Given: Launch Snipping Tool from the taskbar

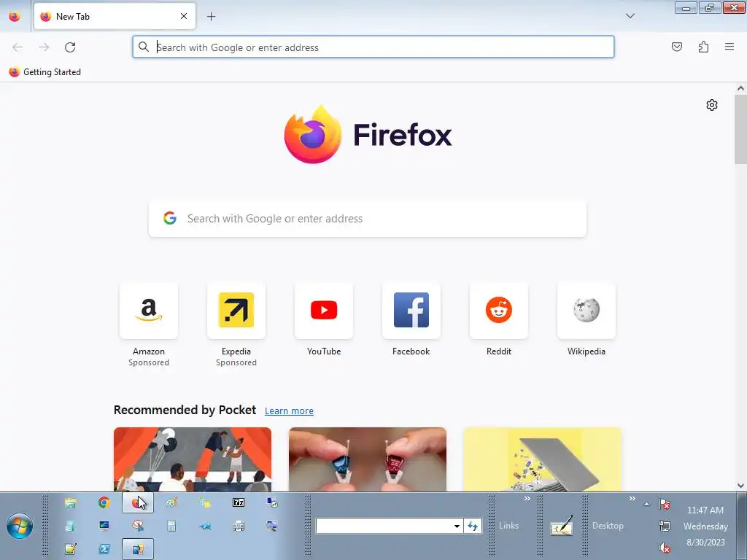Looking at the screenshot, I should (138, 526).
